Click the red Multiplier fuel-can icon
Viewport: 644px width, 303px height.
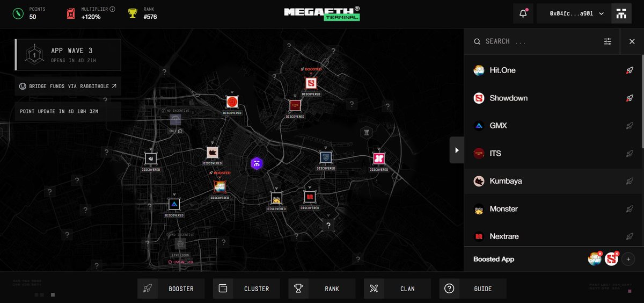pos(71,13)
